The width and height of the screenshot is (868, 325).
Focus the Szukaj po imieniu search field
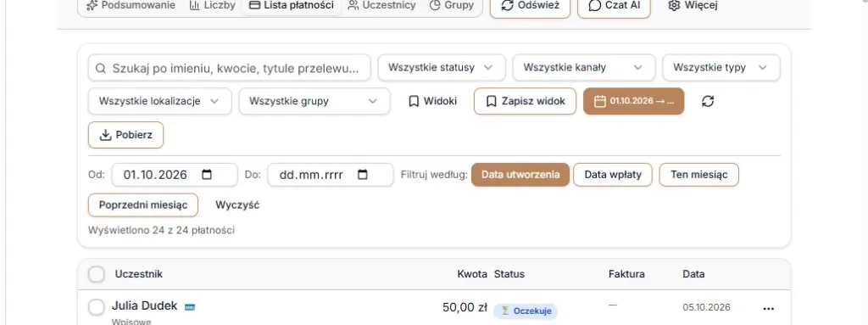pos(229,68)
